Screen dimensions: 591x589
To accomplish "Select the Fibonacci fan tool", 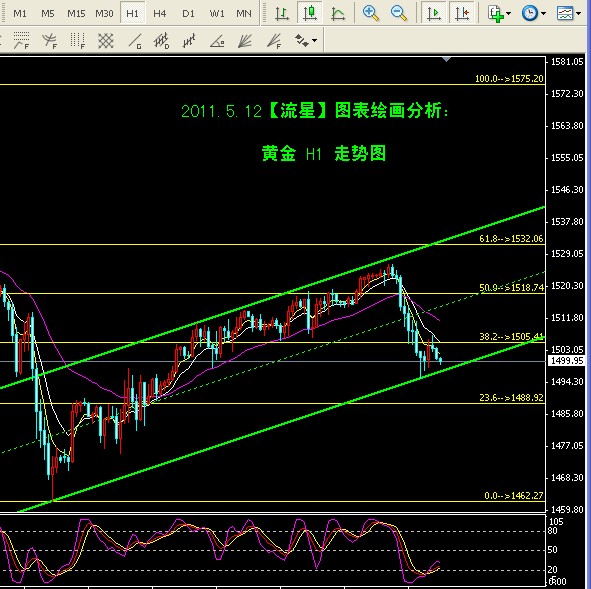I will [x=274, y=41].
